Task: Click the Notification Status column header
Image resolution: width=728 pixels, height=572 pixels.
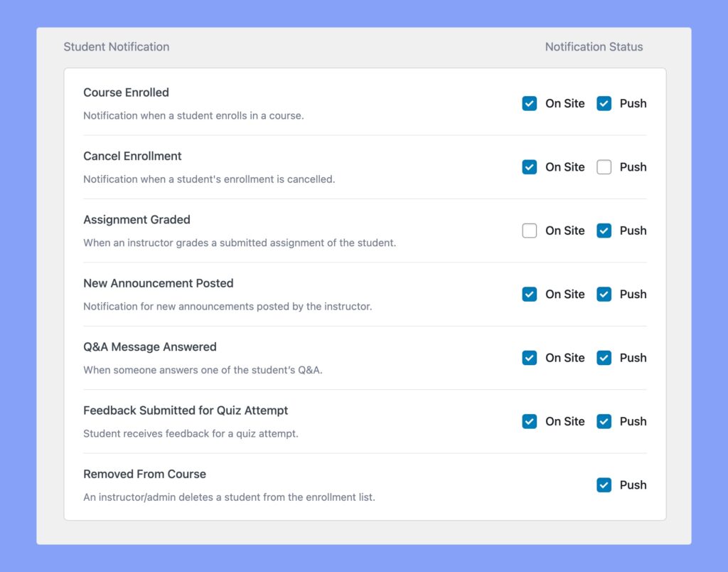Action: point(594,46)
